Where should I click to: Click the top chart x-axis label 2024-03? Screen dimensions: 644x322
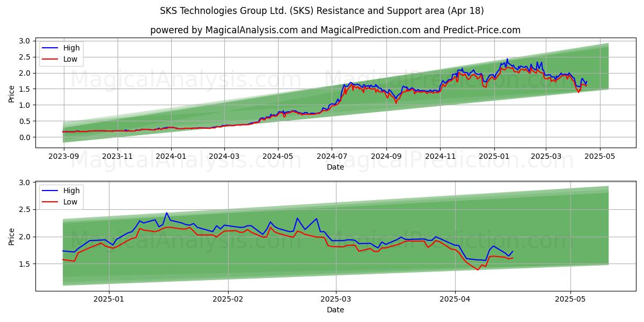[x=224, y=157]
